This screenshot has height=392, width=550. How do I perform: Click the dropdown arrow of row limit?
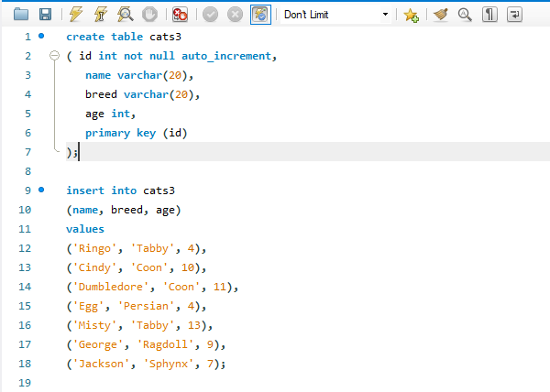click(385, 15)
